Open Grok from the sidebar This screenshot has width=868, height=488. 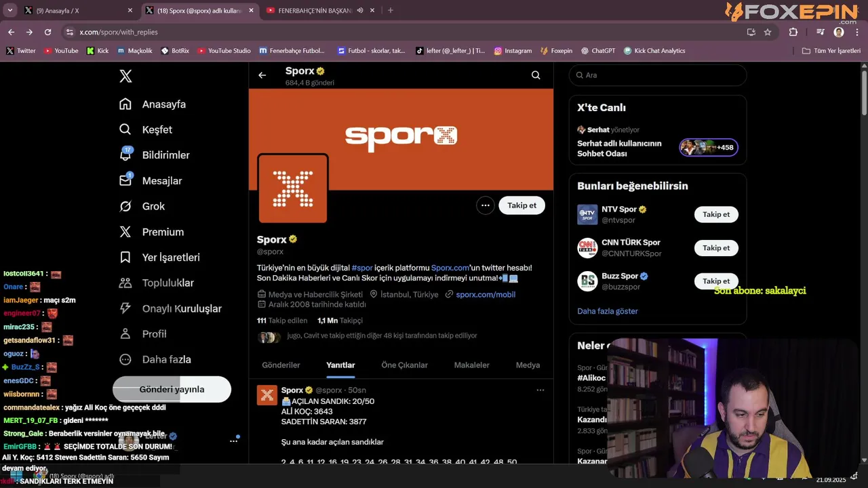tap(142, 206)
